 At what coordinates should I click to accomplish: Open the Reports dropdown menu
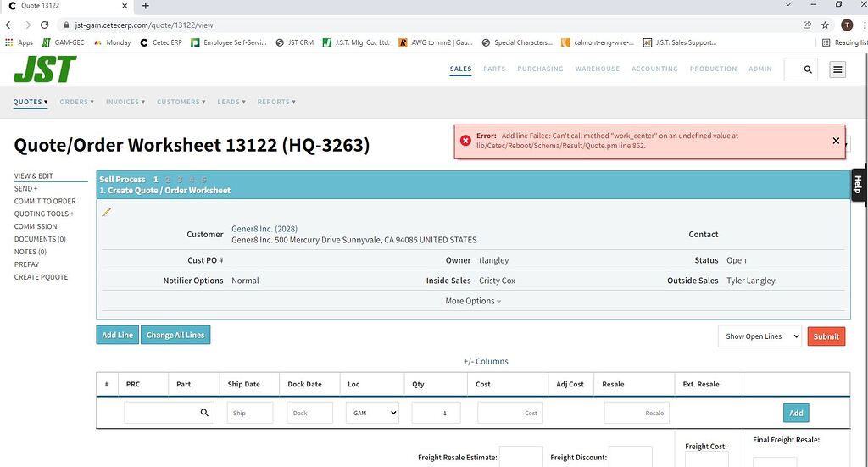pyautogui.click(x=276, y=102)
